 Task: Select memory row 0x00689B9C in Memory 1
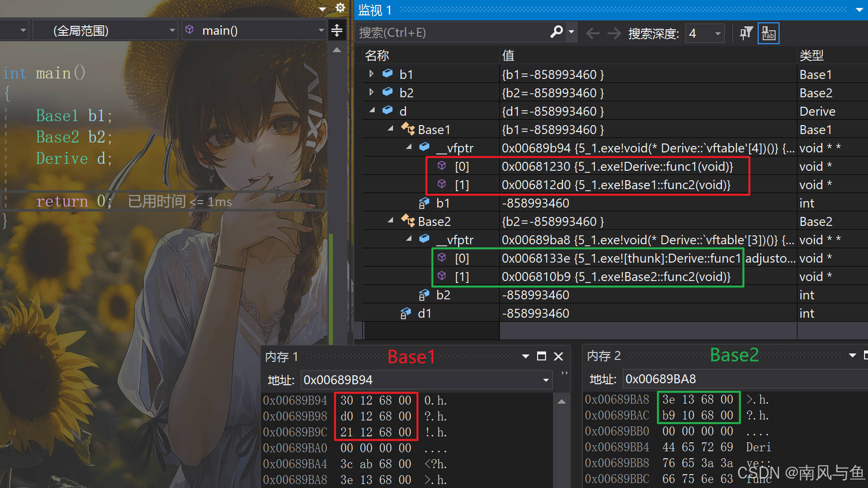pos(355,432)
